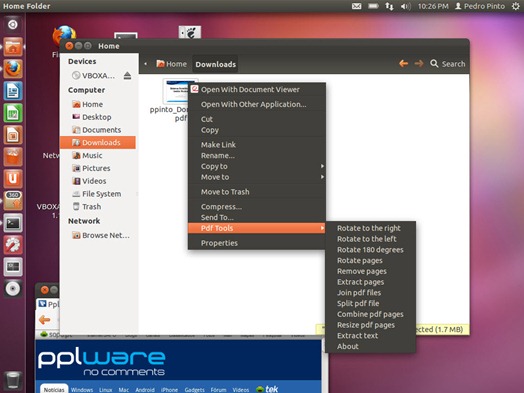Image resolution: width=524 pixels, height=393 pixels.
Task: Choose Extract text entry
Action: 370,336
